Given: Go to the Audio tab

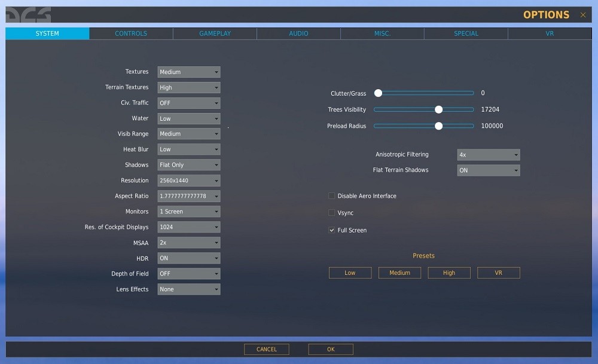Looking at the screenshot, I should (x=298, y=33).
